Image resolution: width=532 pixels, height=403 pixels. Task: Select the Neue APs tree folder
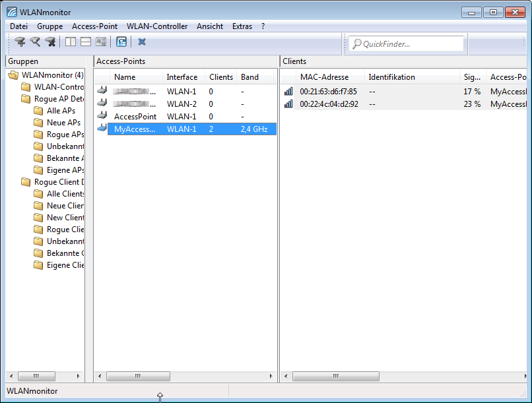(x=63, y=123)
